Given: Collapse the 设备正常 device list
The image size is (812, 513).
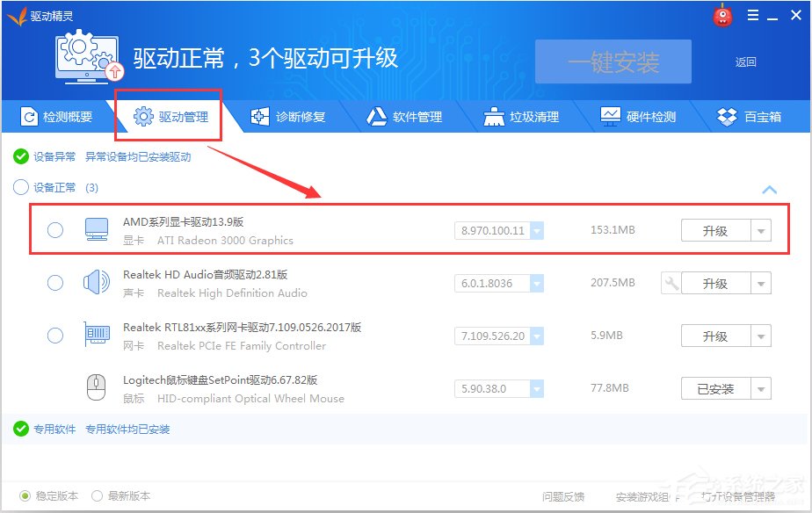Looking at the screenshot, I should 770,189.
